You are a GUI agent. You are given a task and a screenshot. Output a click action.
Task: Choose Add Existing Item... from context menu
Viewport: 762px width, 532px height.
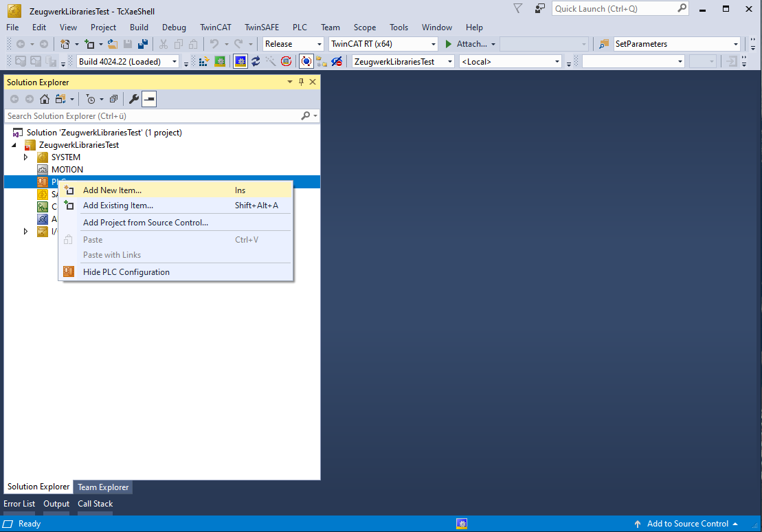click(175, 206)
